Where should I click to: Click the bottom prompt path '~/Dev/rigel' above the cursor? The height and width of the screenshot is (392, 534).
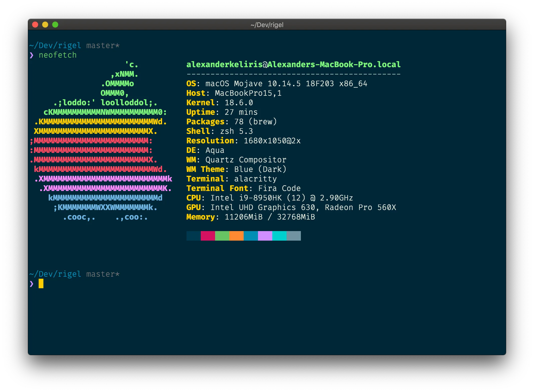tap(55, 274)
